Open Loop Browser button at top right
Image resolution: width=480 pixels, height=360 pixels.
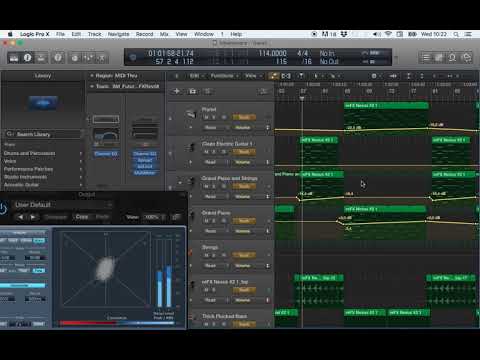(x=453, y=58)
